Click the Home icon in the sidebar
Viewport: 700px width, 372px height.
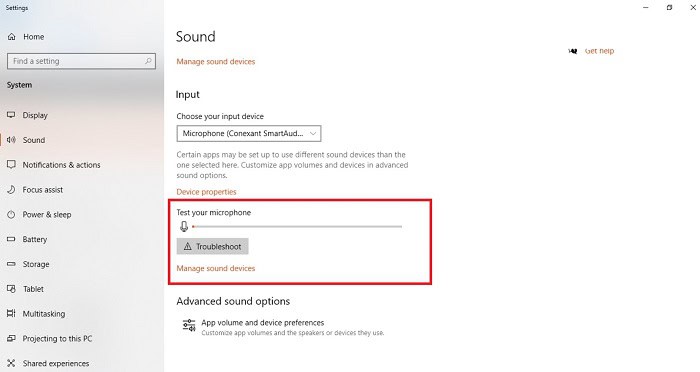[x=12, y=37]
